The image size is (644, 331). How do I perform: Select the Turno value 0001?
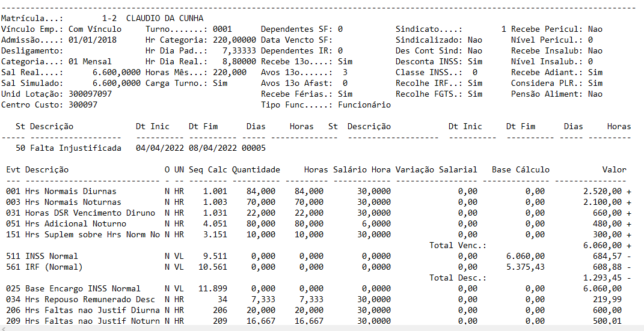(x=222, y=29)
